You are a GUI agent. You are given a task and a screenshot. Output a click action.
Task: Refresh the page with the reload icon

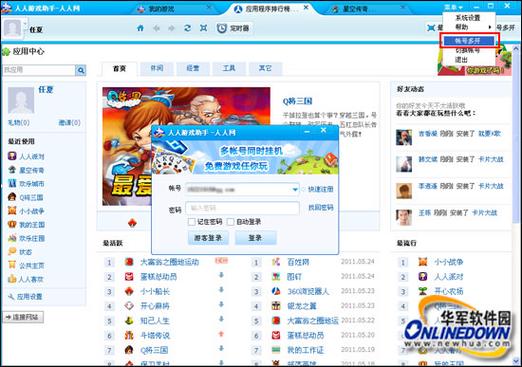(x=187, y=28)
